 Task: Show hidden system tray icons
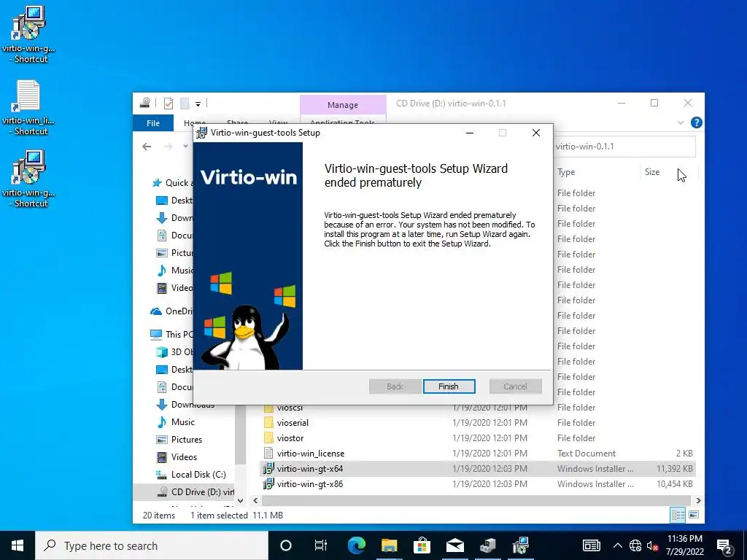click(617, 545)
